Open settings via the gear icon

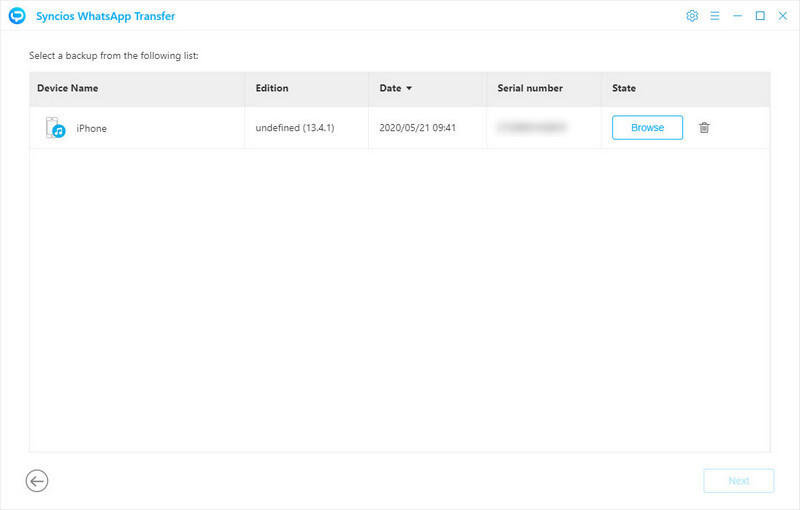(692, 16)
